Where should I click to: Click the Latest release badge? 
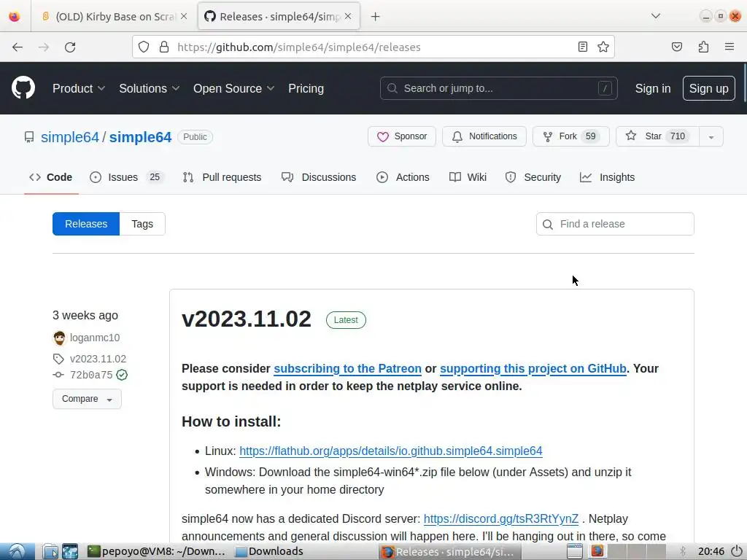346,320
